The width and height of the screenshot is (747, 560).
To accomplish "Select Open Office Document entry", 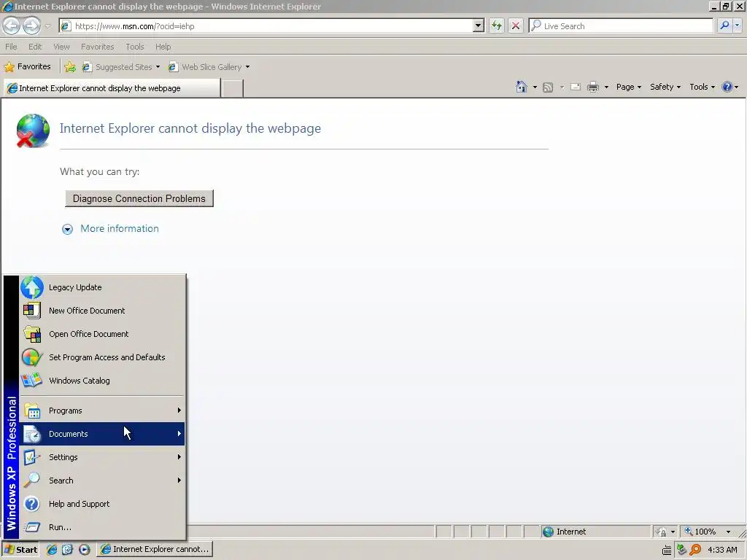I will [102, 334].
